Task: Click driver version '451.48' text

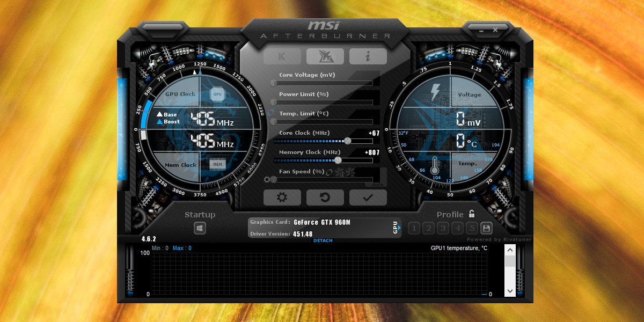Action: (x=303, y=234)
